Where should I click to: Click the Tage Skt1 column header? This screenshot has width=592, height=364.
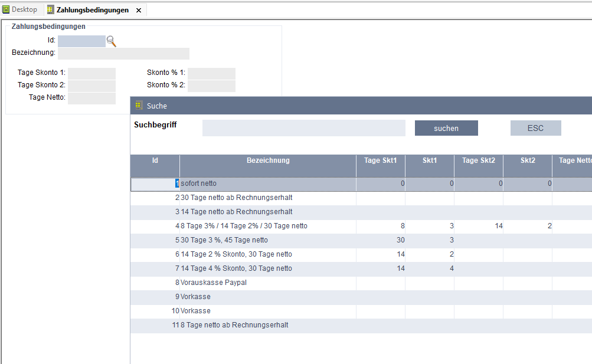click(x=381, y=160)
